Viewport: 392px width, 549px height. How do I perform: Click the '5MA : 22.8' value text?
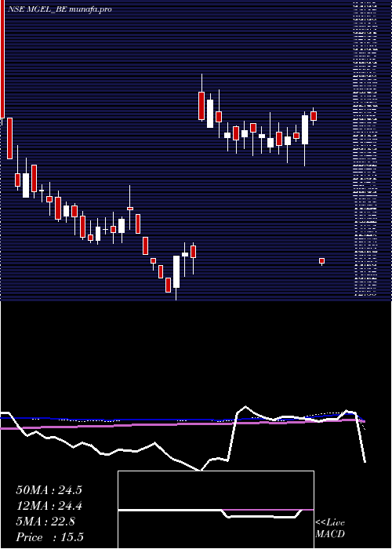pyautogui.click(x=45, y=522)
